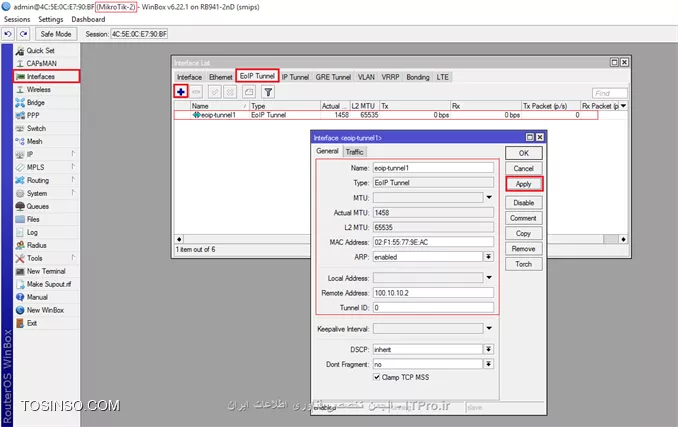Screen dimensions: 678x427
Task: Open the Dont Fragment dropdown
Action: pos(489,364)
